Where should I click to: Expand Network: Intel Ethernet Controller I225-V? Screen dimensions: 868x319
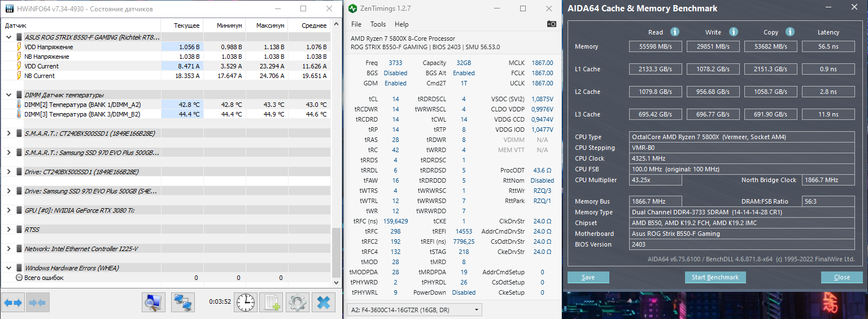[8, 249]
